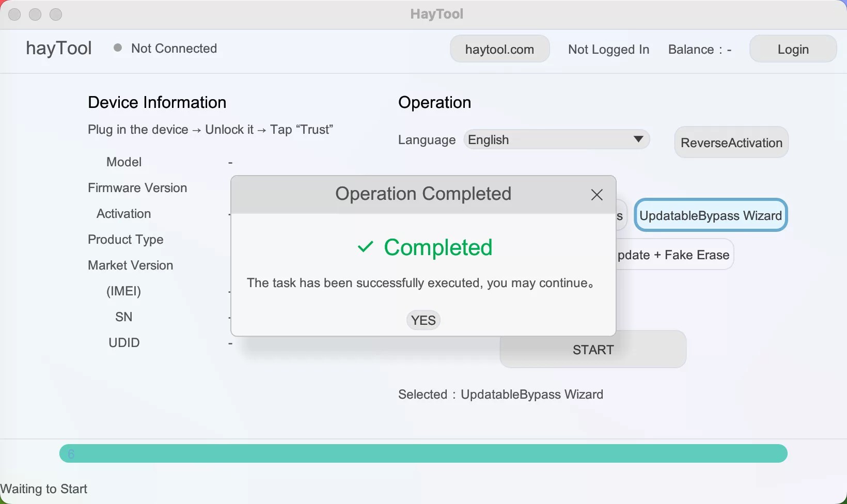Close the Operation Completed dialog with X
Screen dimensions: 847x504
(x=597, y=195)
